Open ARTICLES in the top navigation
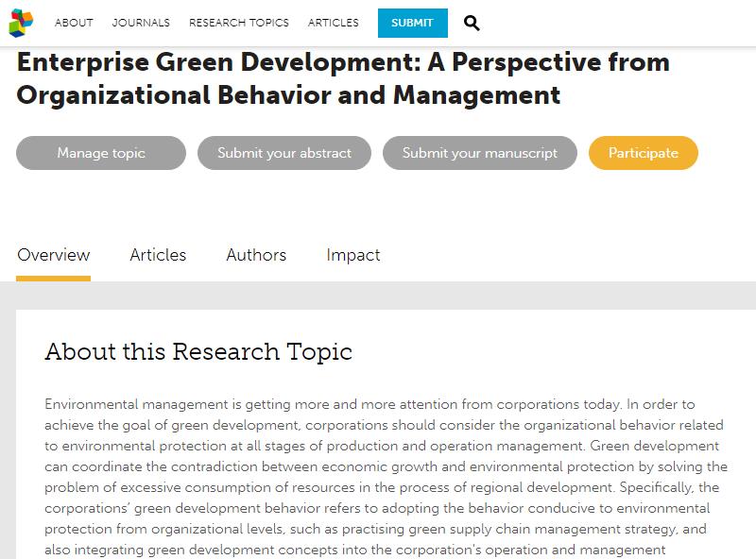Image resolution: width=756 pixels, height=559 pixels. 334,23
